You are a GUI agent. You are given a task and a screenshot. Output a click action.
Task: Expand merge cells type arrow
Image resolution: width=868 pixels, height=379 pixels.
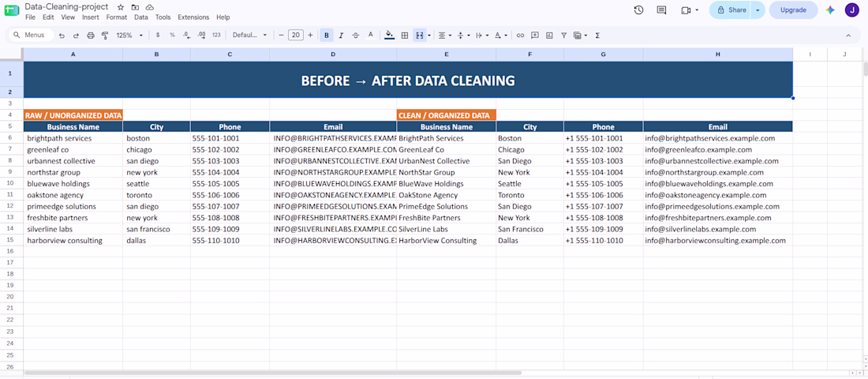[429, 35]
